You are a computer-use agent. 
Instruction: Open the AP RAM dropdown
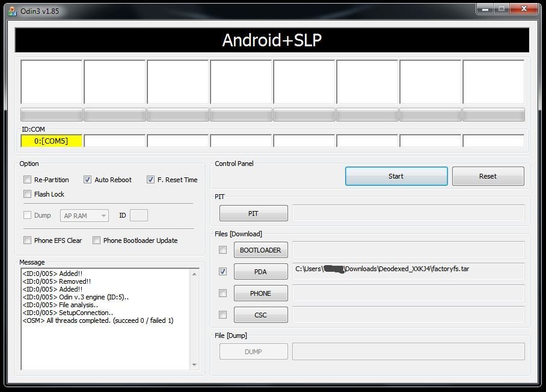click(84, 215)
